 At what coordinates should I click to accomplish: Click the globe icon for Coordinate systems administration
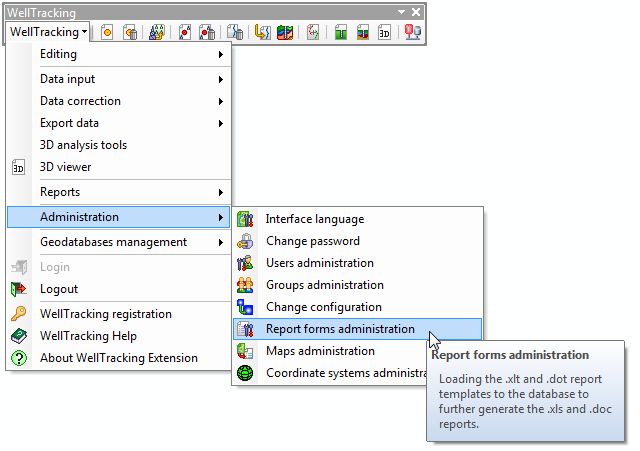click(x=245, y=373)
